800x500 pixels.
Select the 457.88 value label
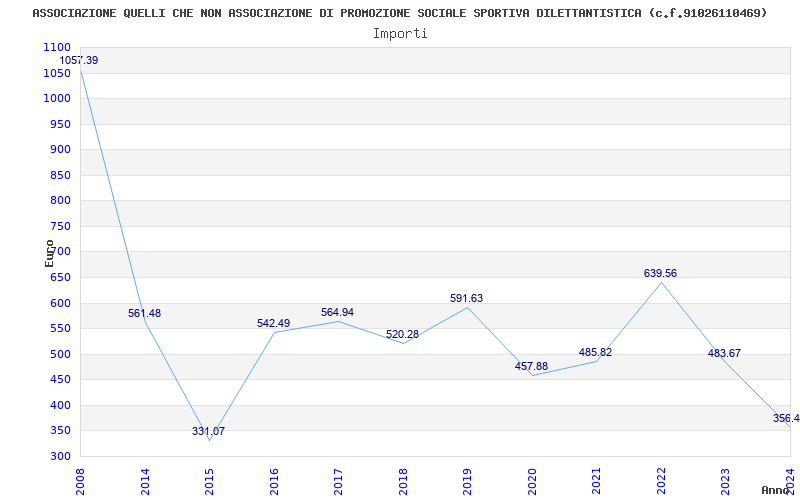[x=531, y=366]
